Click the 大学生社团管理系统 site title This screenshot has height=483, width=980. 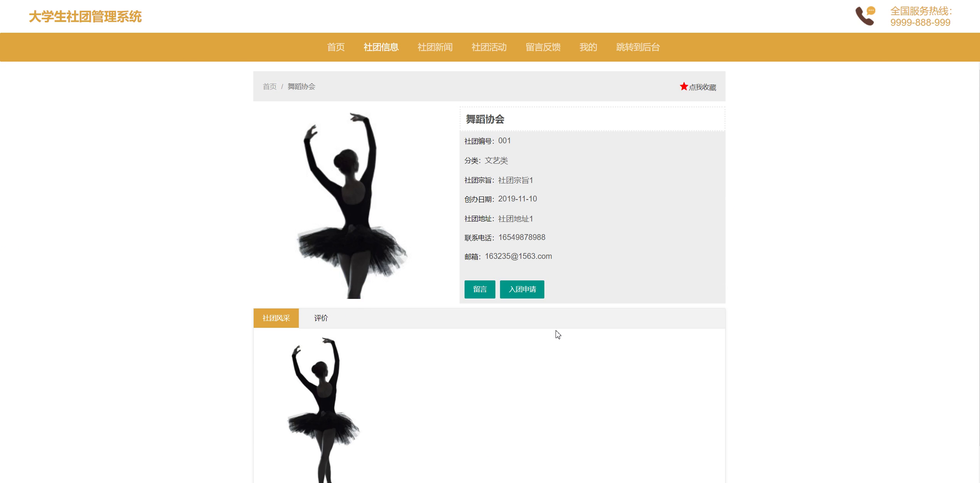coord(85,17)
